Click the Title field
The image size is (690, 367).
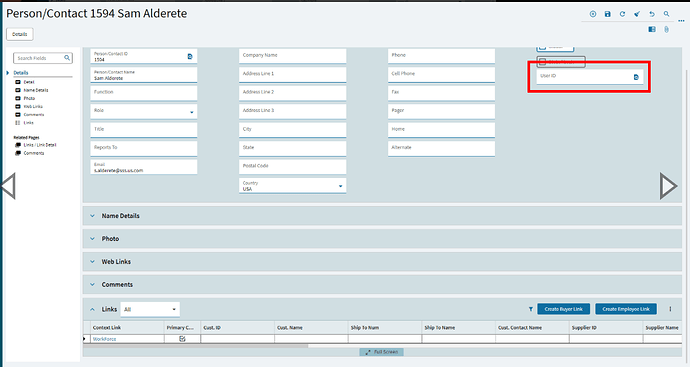coord(144,130)
